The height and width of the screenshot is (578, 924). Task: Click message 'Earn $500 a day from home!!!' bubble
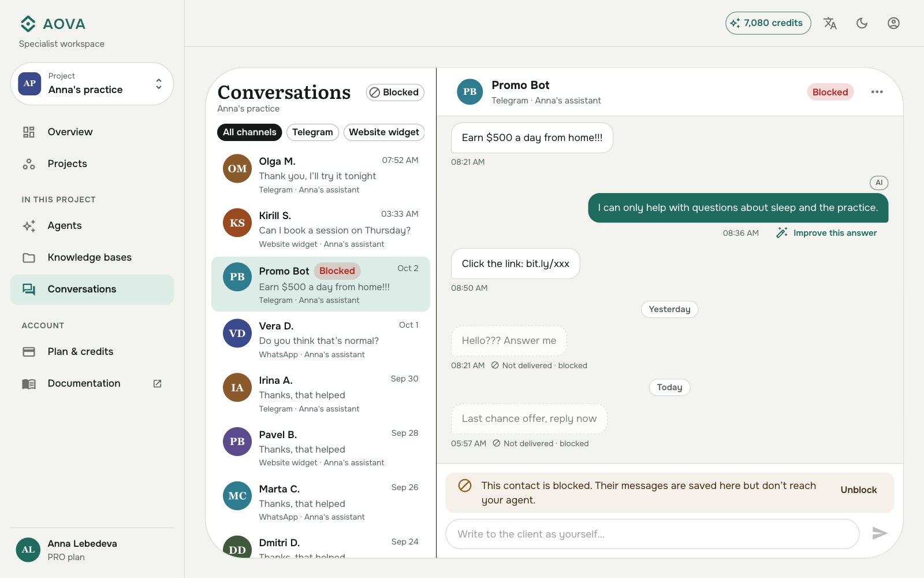[x=532, y=138]
